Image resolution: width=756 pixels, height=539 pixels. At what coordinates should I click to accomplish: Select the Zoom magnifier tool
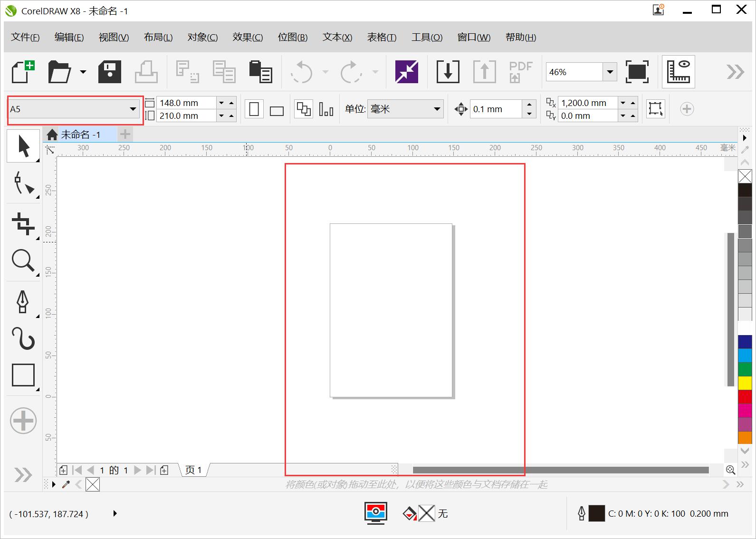23,261
